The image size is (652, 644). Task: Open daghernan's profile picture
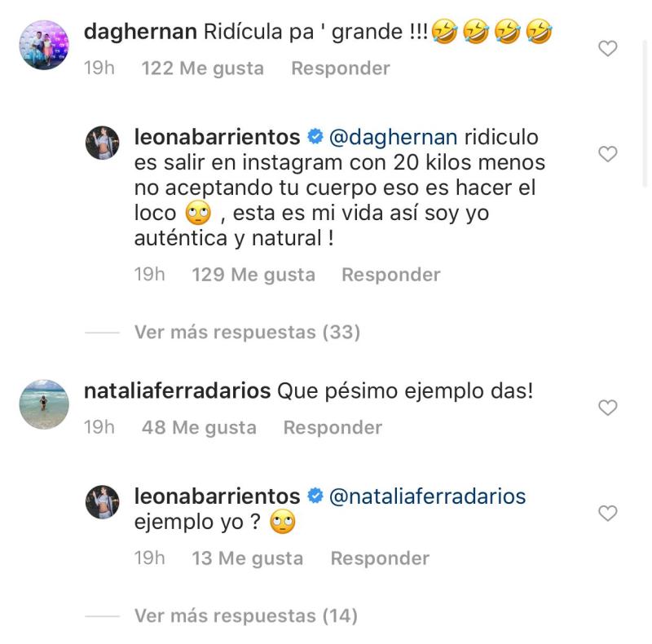44,46
